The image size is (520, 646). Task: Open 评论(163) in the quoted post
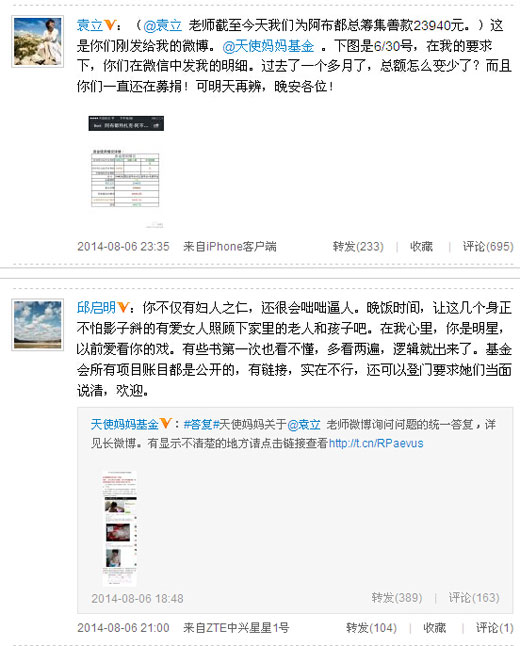coord(474,598)
